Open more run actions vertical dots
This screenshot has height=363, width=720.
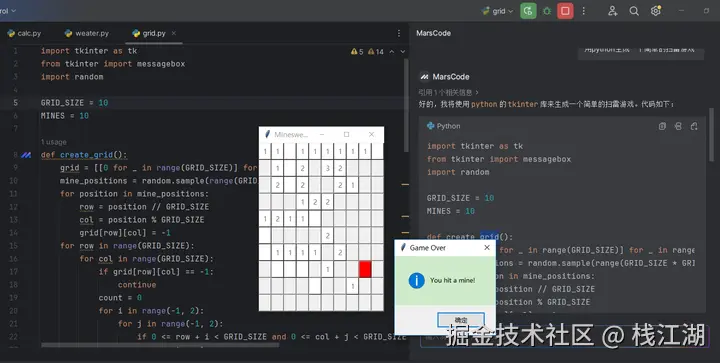coord(584,11)
